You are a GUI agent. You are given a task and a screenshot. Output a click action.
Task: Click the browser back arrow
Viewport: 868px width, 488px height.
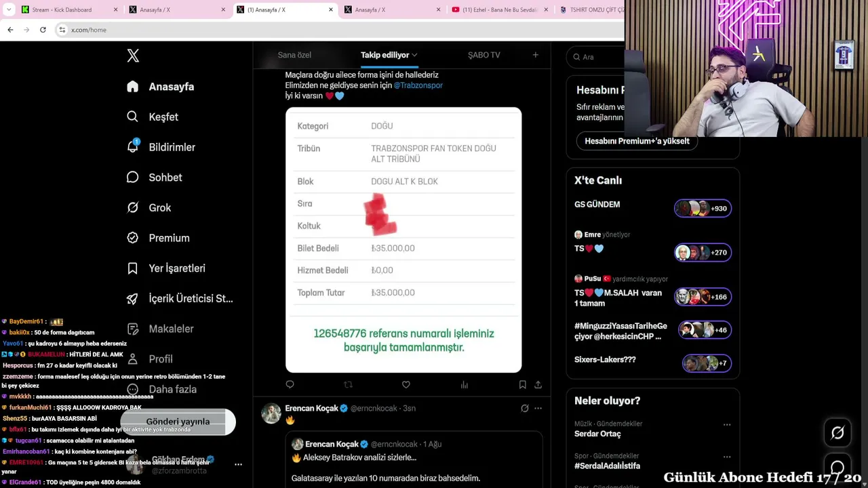click(x=10, y=30)
